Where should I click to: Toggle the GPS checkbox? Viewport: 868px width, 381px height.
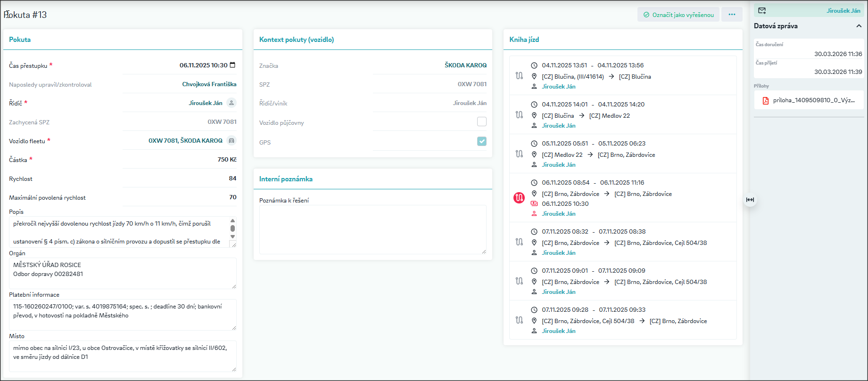[x=481, y=141]
